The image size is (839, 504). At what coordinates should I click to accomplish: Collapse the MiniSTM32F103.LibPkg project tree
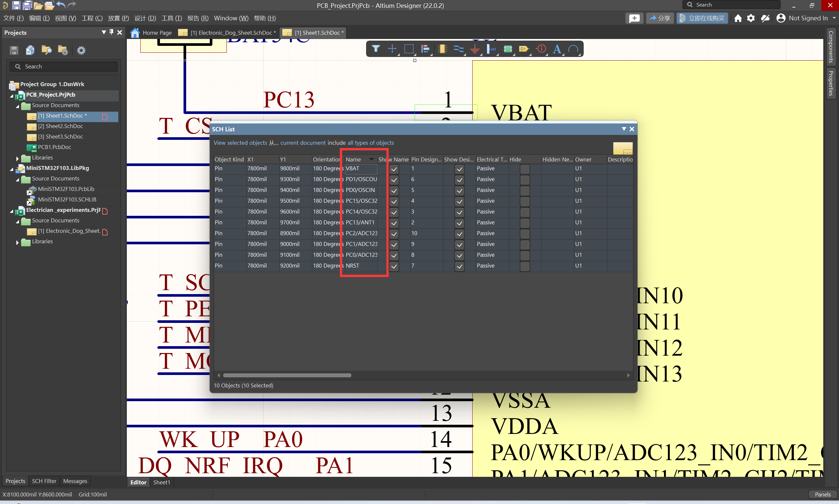[x=11, y=168]
